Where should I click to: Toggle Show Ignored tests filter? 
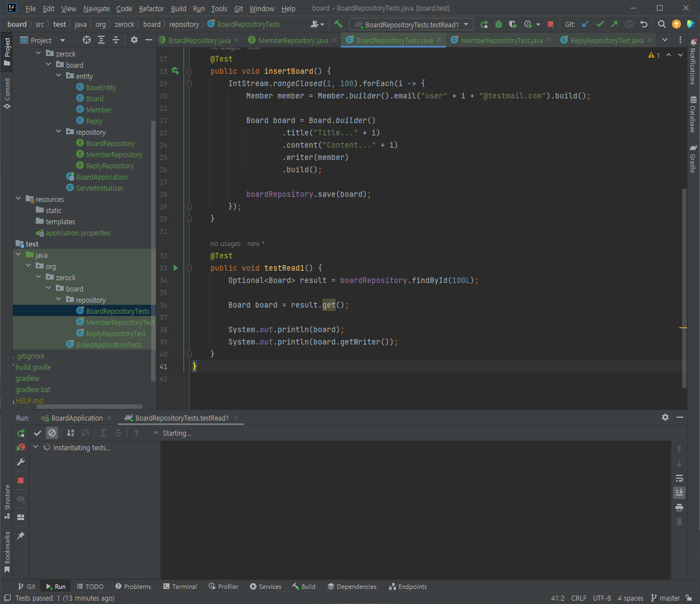coord(52,433)
